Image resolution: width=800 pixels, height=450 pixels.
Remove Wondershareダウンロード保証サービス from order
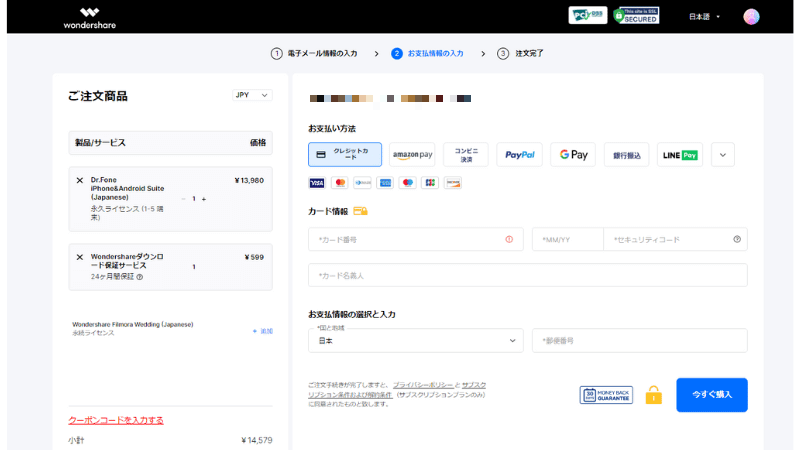click(80, 257)
